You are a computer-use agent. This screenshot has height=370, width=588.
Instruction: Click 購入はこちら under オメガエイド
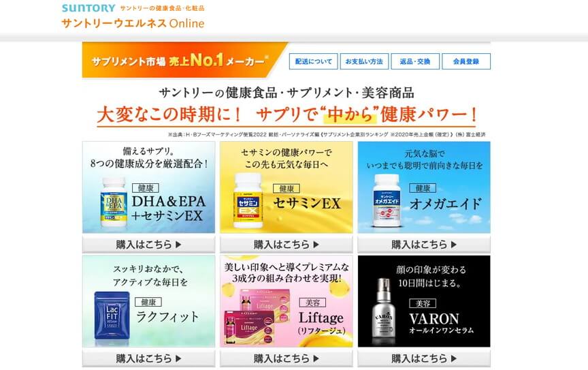click(424, 245)
